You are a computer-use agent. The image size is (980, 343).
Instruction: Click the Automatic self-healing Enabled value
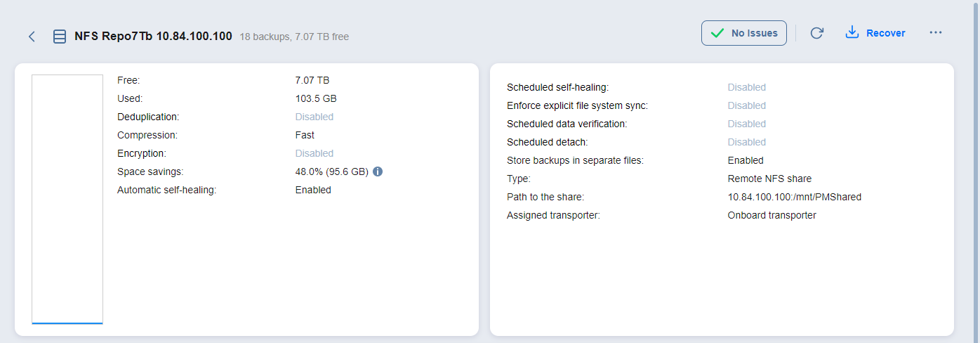point(312,190)
